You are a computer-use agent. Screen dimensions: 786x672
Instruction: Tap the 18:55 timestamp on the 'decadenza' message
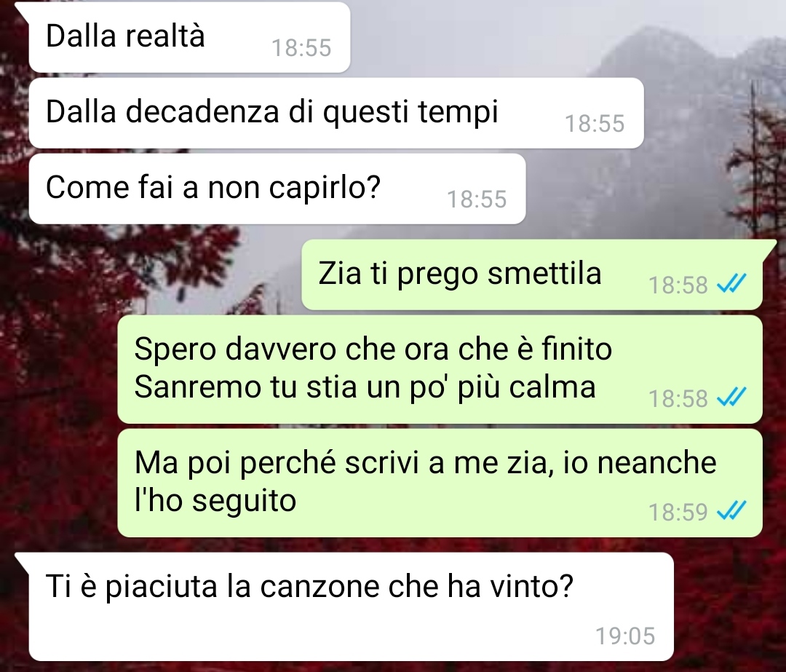(595, 123)
